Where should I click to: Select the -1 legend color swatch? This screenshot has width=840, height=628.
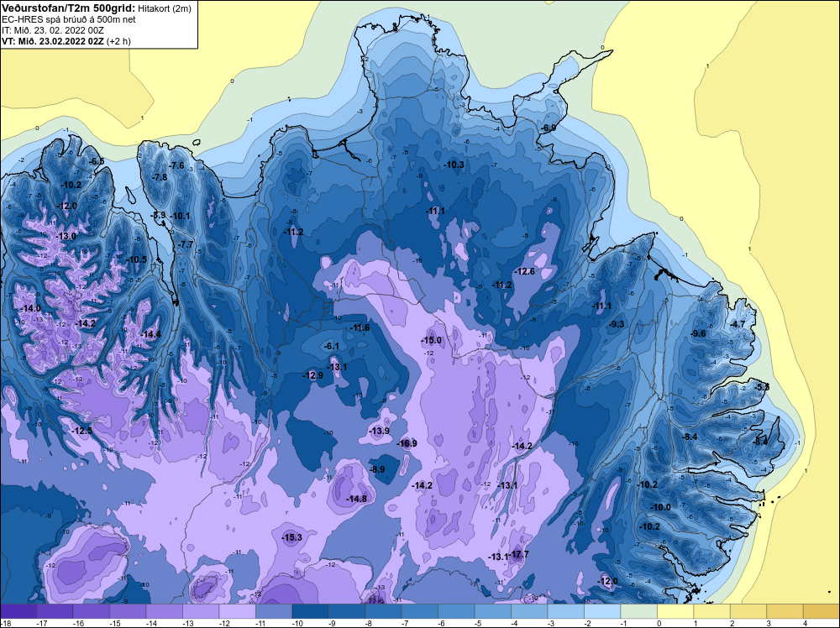click(639, 611)
